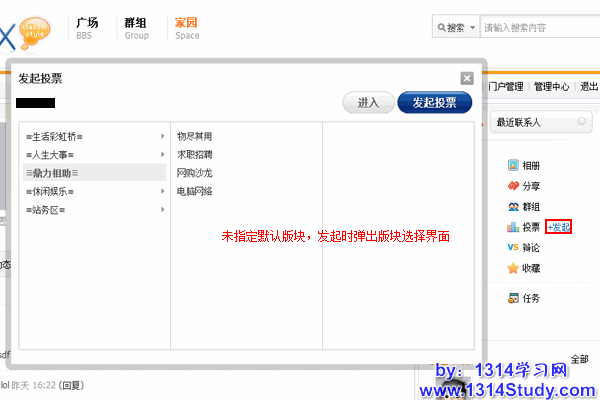Select 求职招聘 in the sub-forum list
The height and width of the screenshot is (400, 600).
pyautogui.click(x=194, y=155)
